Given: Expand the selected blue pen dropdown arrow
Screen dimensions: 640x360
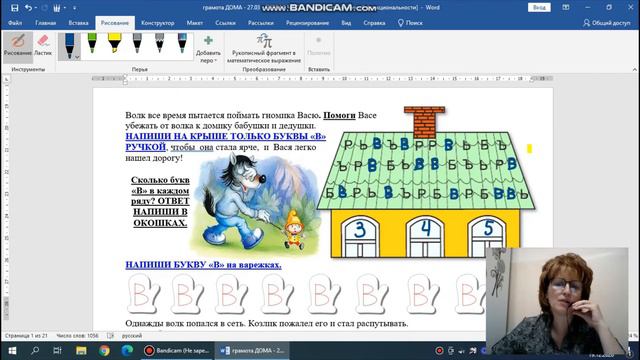Looking at the screenshot, I should 77,58.
